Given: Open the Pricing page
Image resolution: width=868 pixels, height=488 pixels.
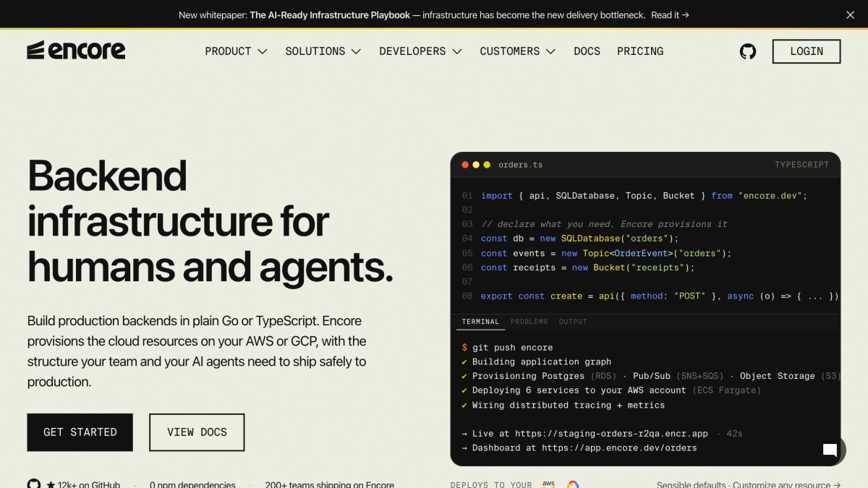Looking at the screenshot, I should pyautogui.click(x=640, y=51).
